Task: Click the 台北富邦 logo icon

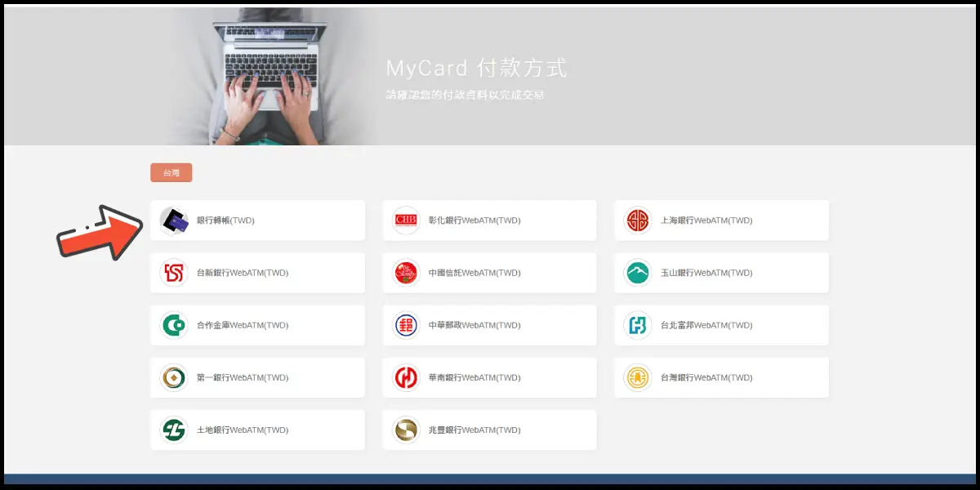Action: [638, 325]
